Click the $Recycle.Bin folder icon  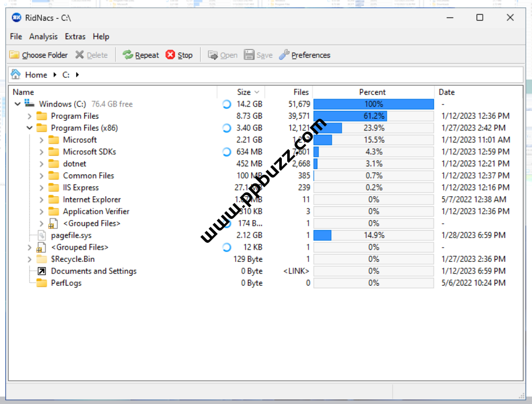tap(42, 259)
